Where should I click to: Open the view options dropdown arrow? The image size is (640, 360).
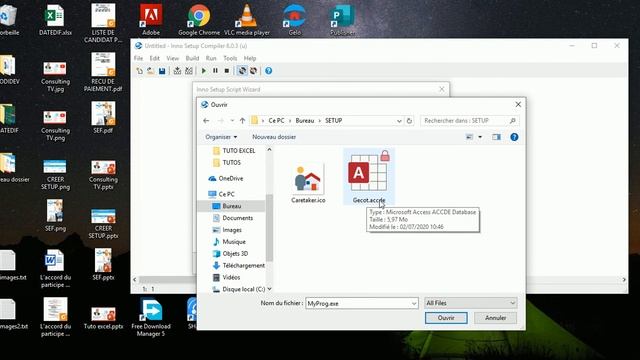(x=480, y=137)
